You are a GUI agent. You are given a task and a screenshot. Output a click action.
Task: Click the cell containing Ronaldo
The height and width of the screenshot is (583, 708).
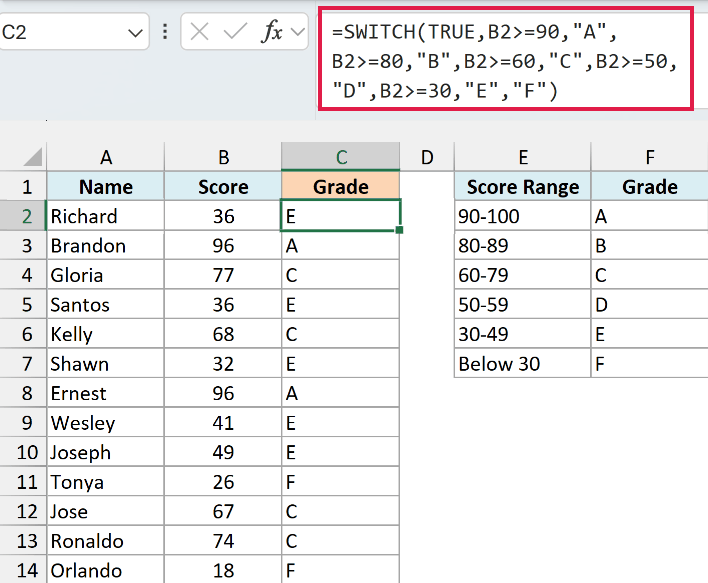[106, 541]
